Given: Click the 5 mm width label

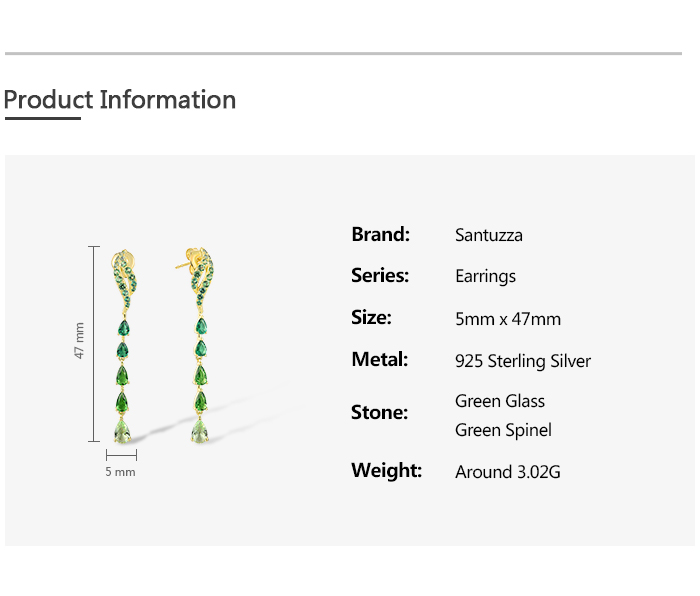Looking at the screenshot, I should point(121,472).
